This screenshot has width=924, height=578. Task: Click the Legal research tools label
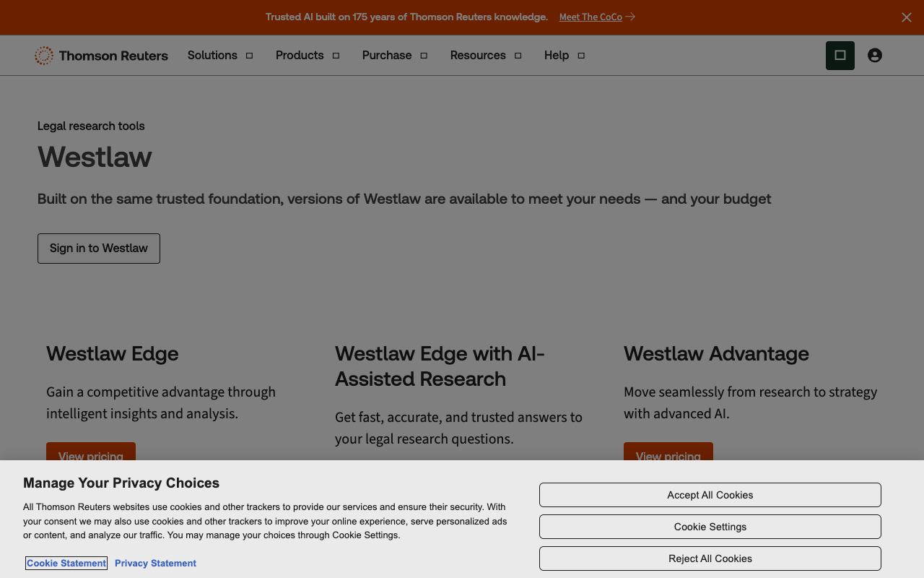(91, 126)
